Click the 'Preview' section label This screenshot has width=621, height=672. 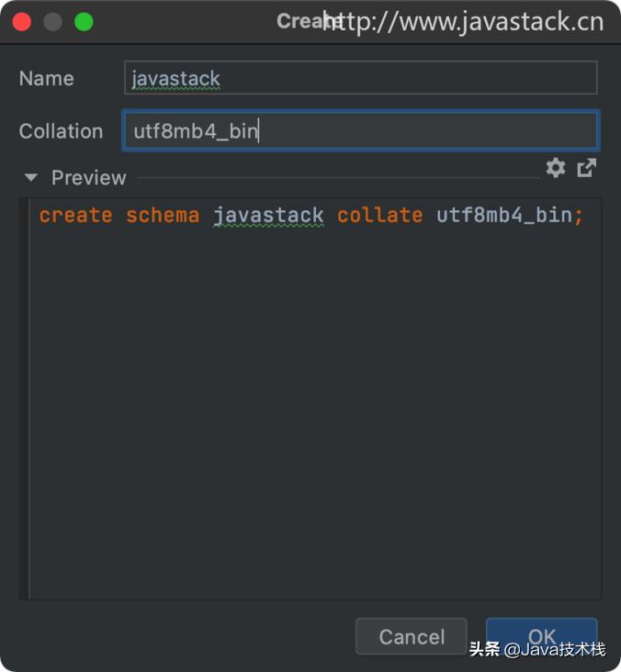[89, 177]
